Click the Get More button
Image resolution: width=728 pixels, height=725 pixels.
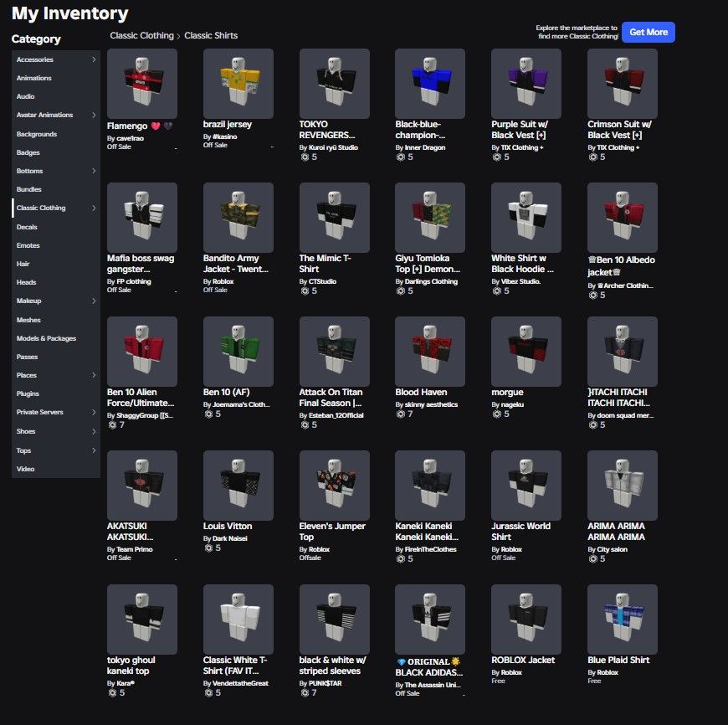[649, 32]
